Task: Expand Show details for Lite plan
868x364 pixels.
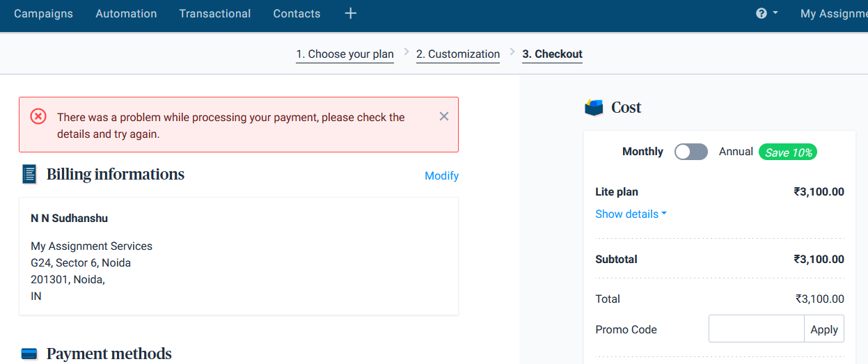Action: 631,214
